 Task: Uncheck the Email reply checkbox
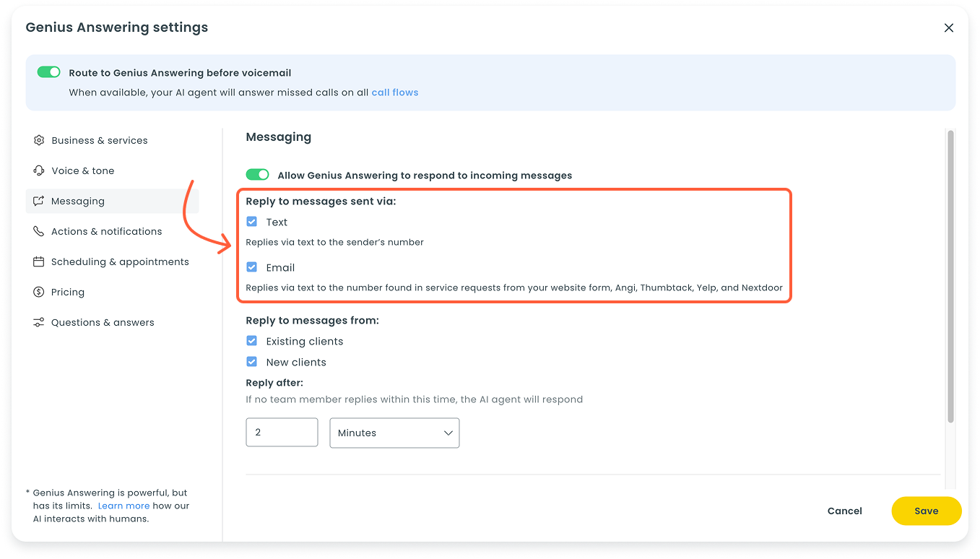click(252, 267)
